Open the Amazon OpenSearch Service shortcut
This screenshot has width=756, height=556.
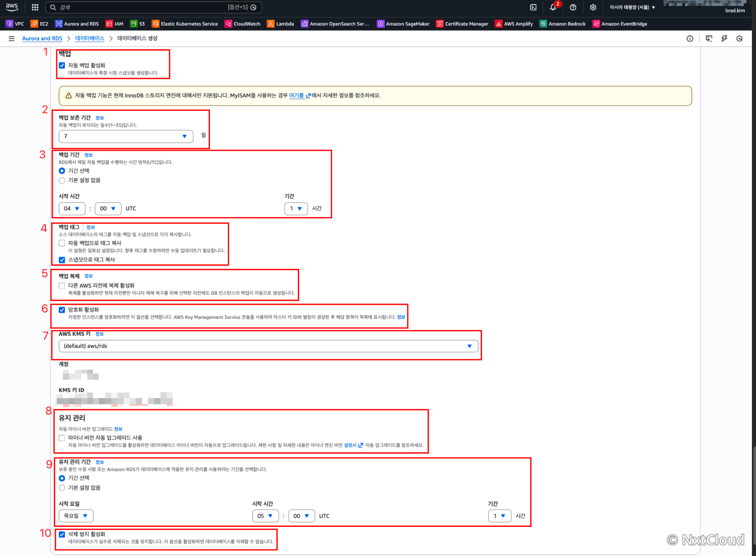[x=335, y=24]
